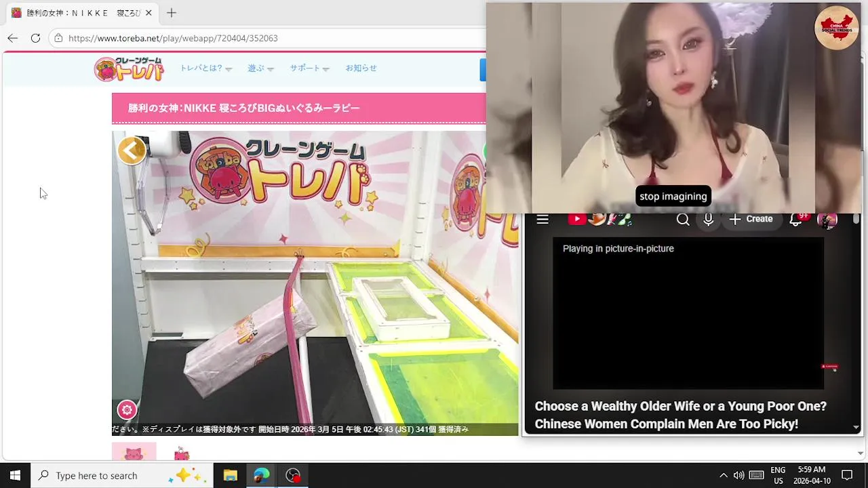
Task: Switch to Edge browser on taskbar
Action: [261, 475]
